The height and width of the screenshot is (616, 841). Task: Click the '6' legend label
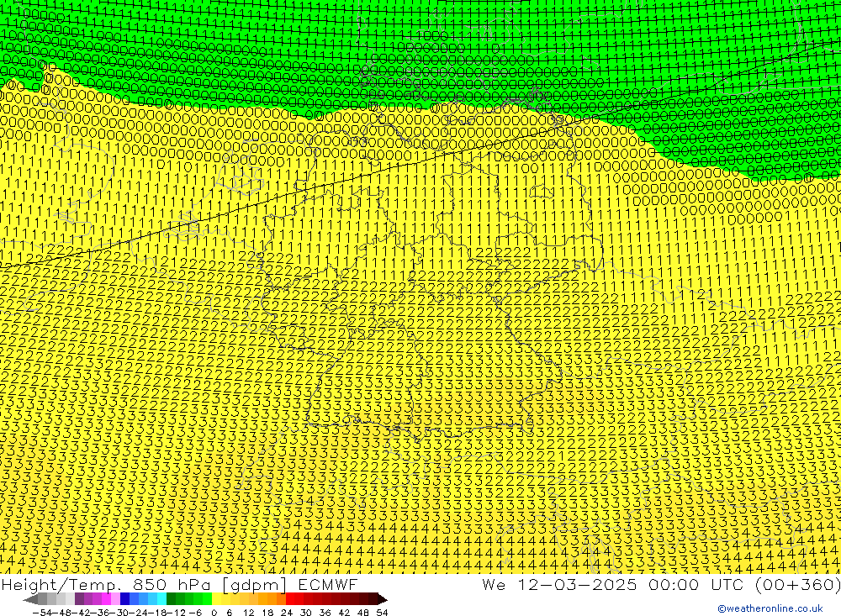pyautogui.click(x=229, y=613)
